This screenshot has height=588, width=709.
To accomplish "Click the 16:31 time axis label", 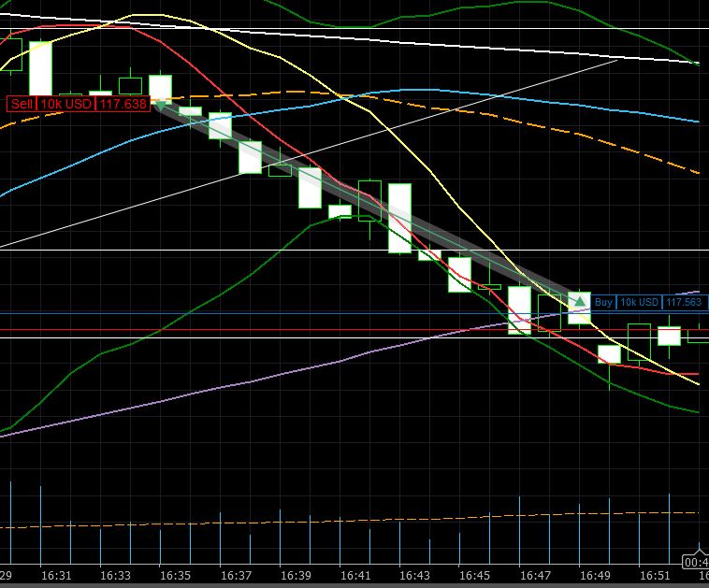I will [55, 575].
